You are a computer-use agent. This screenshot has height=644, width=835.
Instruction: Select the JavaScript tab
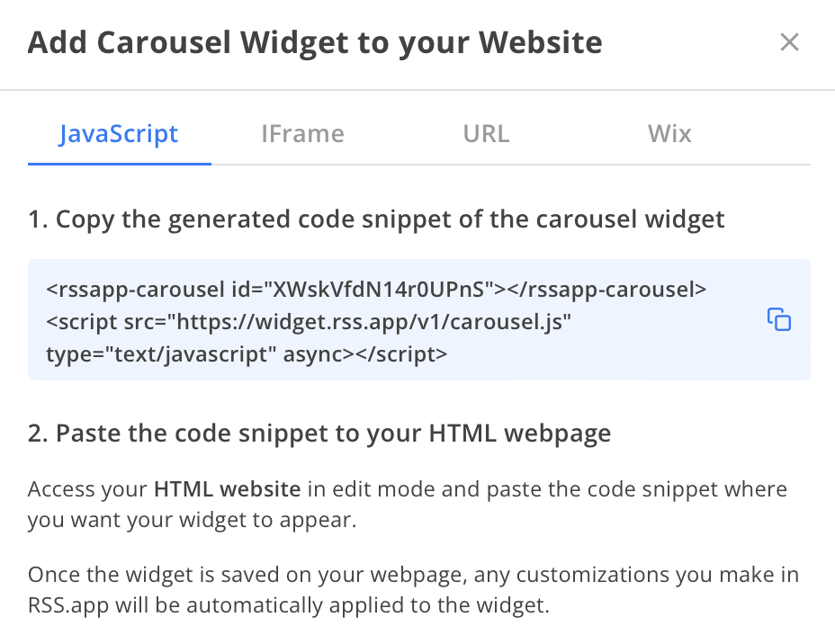119,134
